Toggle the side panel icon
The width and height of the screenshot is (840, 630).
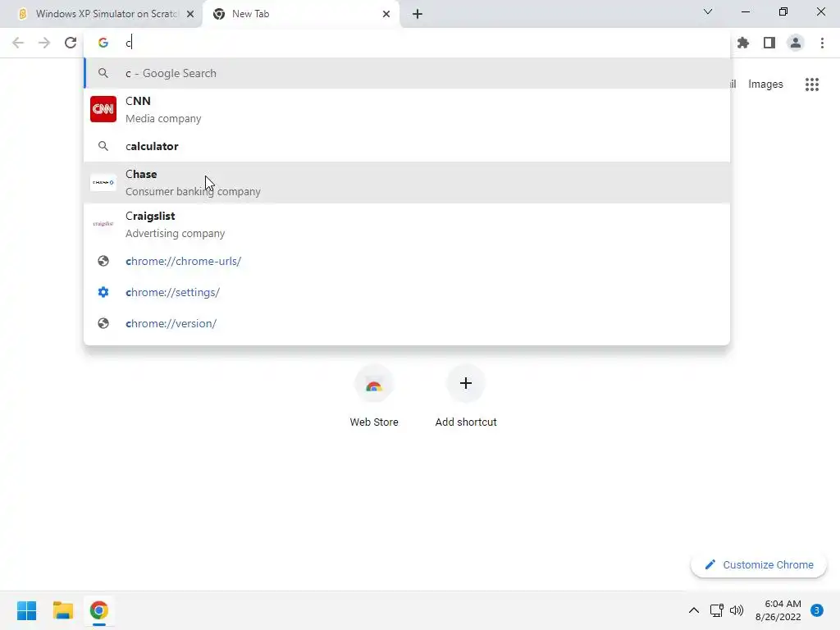click(769, 43)
